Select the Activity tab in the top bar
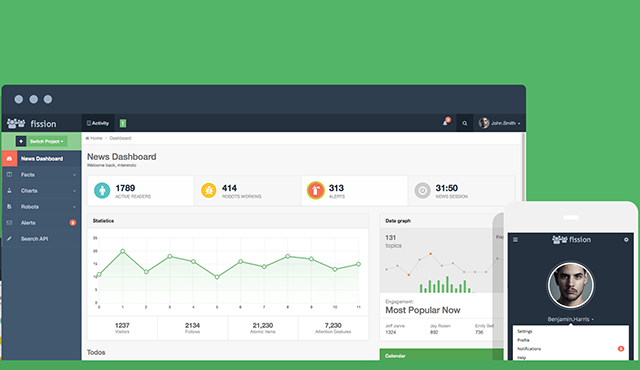The image size is (640, 370). click(x=98, y=123)
